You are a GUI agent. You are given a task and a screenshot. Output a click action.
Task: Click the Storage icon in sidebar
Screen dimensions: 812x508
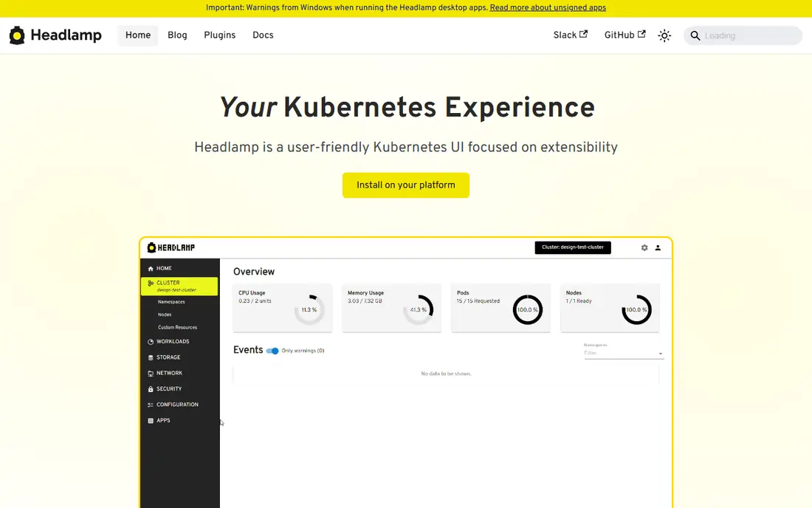[x=151, y=358]
